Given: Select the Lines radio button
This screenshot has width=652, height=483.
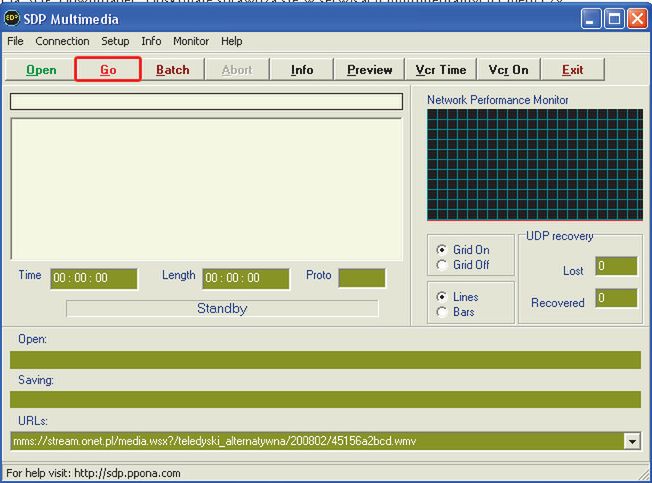Looking at the screenshot, I should click(442, 296).
